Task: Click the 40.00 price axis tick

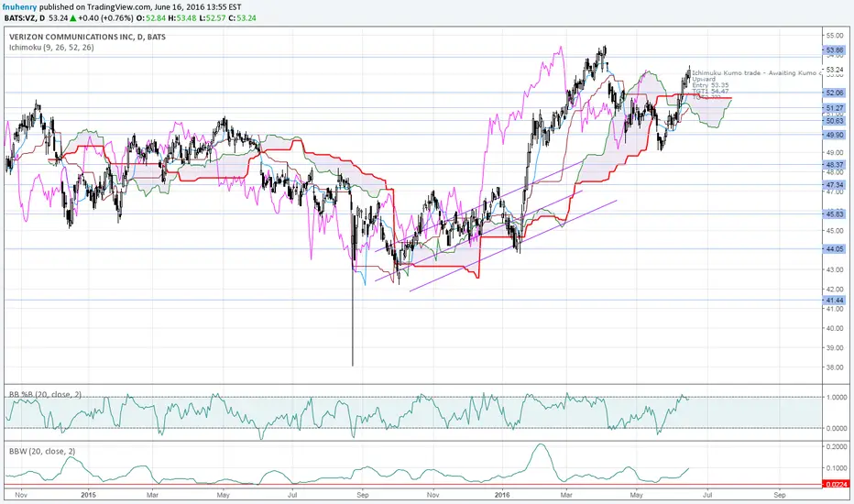Action: pos(835,329)
